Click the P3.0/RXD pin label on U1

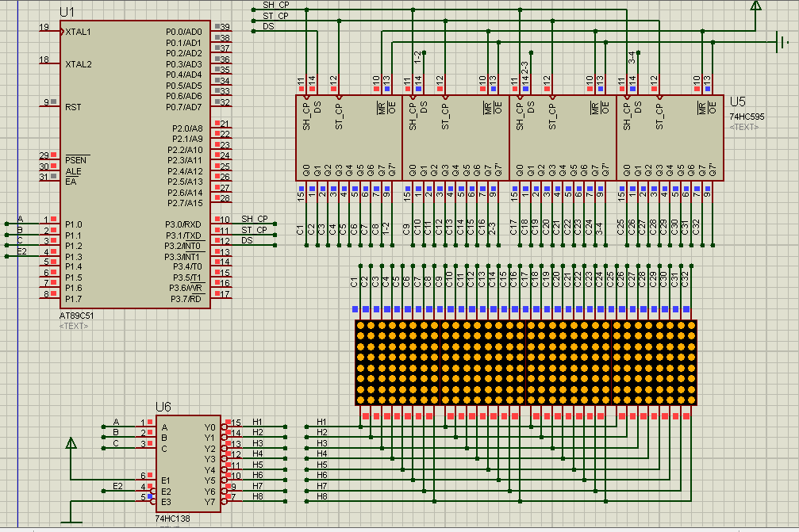pyautogui.click(x=184, y=224)
